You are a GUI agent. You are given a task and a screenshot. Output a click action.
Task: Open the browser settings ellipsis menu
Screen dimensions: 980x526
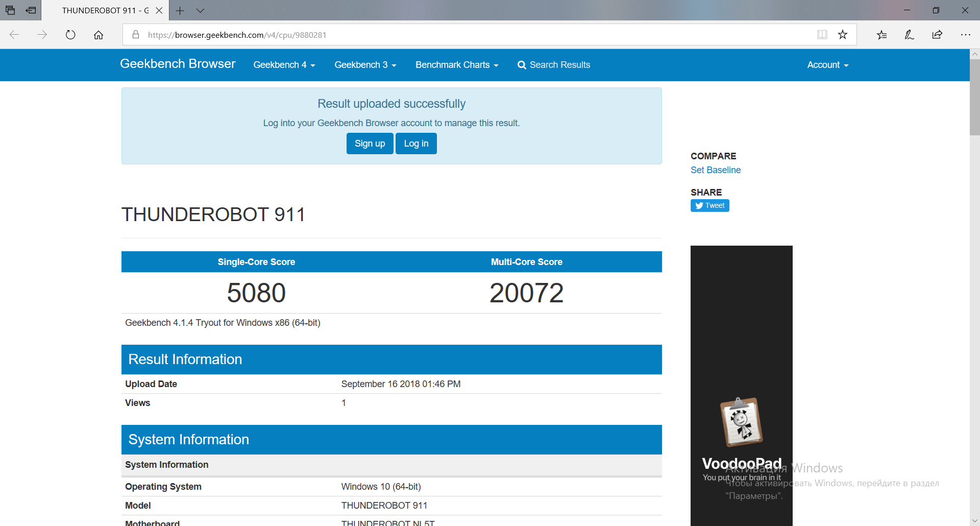(x=965, y=35)
